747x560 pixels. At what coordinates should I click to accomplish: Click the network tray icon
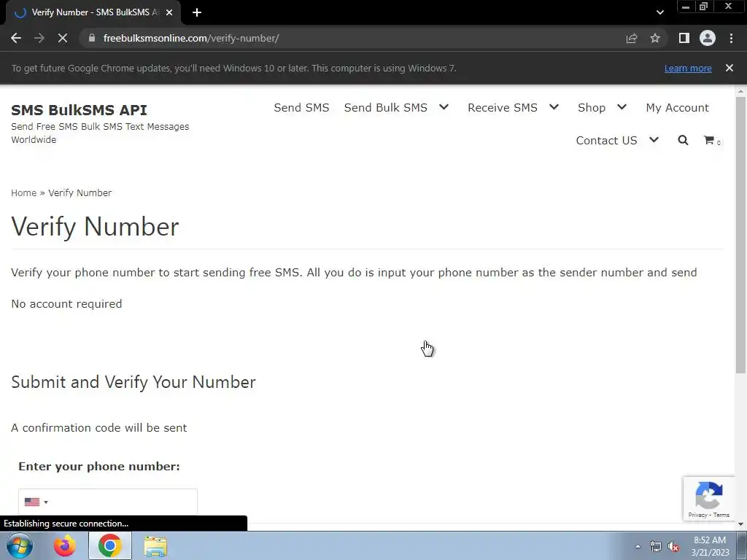pyautogui.click(x=656, y=546)
